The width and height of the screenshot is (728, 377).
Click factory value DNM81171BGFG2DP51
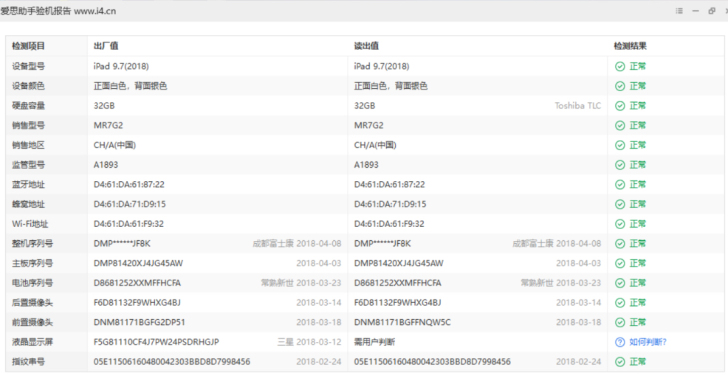point(139,322)
